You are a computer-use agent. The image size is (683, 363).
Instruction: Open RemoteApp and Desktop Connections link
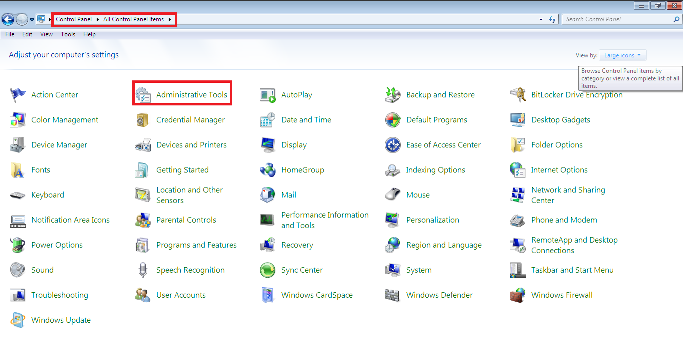[x=574, y=245]
